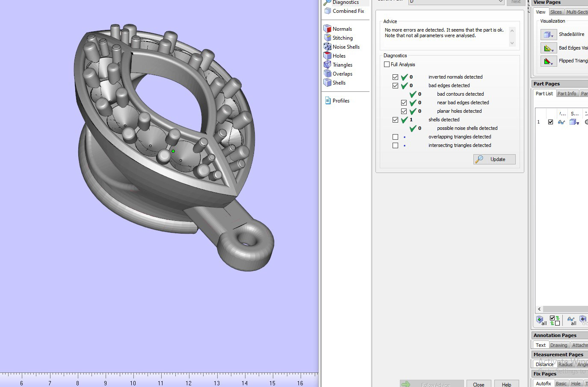Screen dimensions: 588x387
Task: Toggle the Shade&Wire visualization button
Action: click(x=548, y=35)
